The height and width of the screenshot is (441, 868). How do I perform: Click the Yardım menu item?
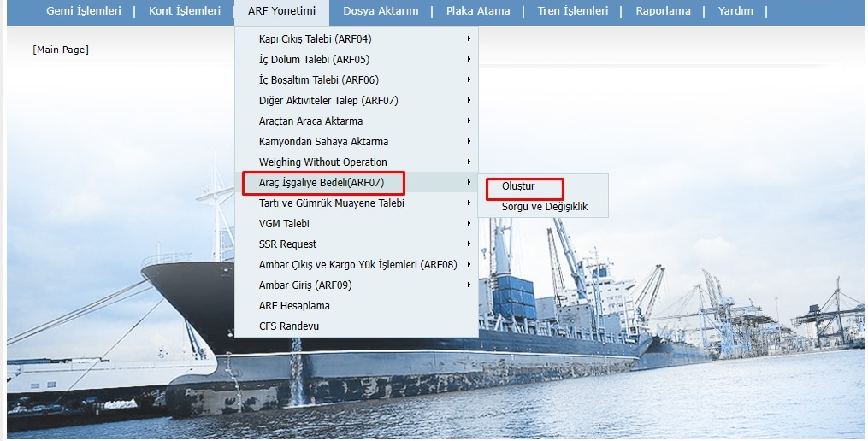pos(735,11)
